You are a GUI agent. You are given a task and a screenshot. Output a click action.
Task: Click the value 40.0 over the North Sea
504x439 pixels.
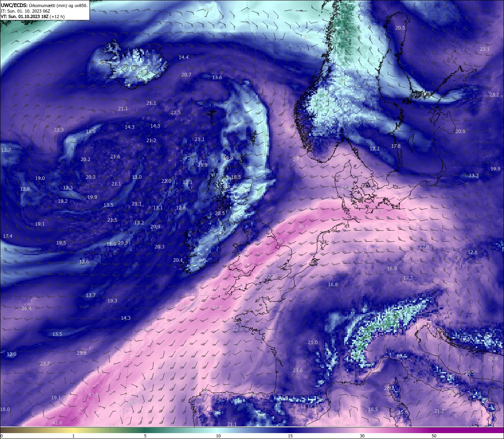point(303,227)
